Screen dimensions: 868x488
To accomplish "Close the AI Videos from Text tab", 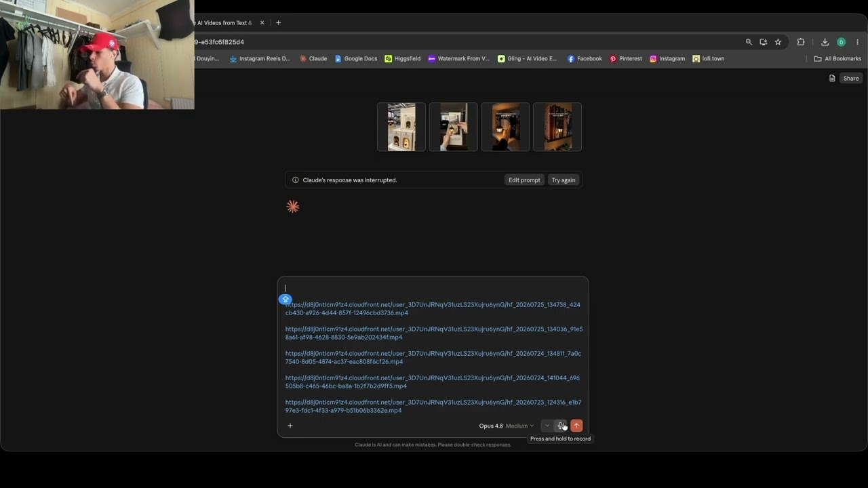I will [262, 23].
